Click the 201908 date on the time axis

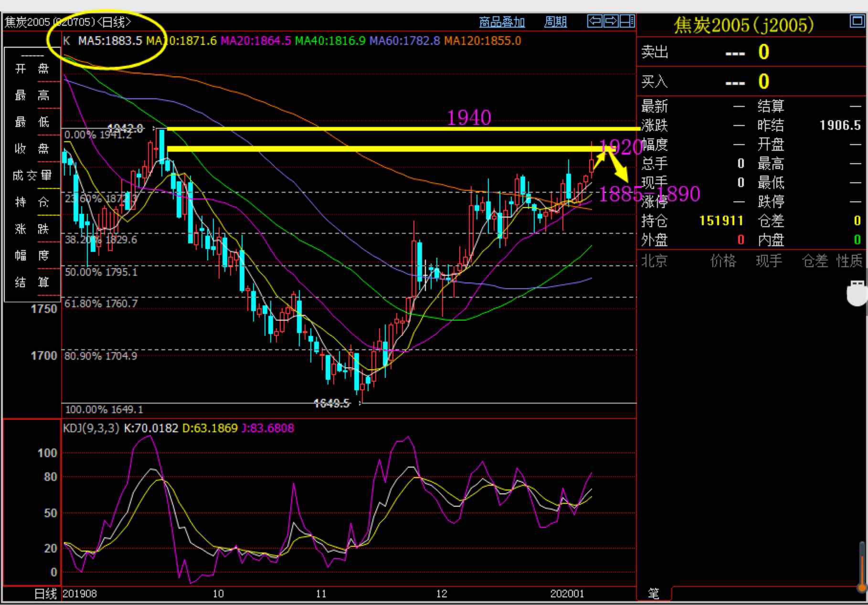[79, 594]
